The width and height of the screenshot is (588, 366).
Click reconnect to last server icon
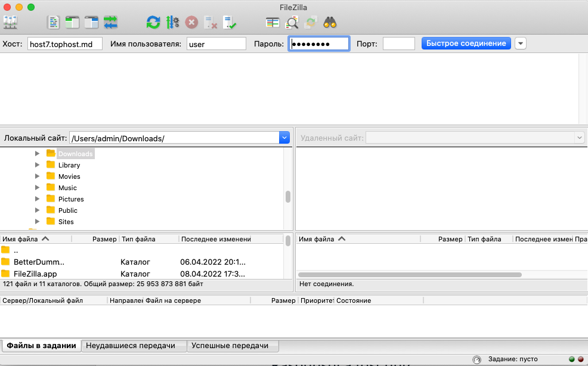click(x=230, y=23)
